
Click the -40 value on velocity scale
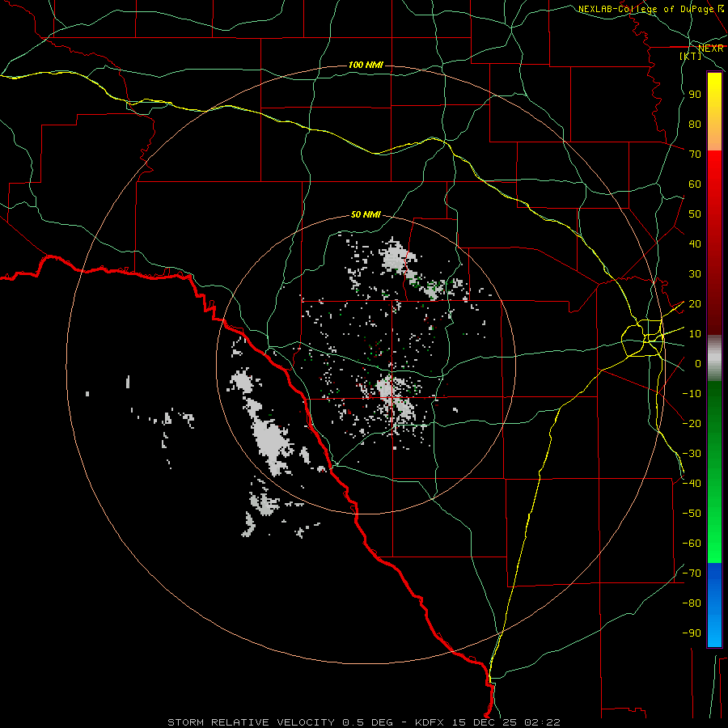point(692,484)
